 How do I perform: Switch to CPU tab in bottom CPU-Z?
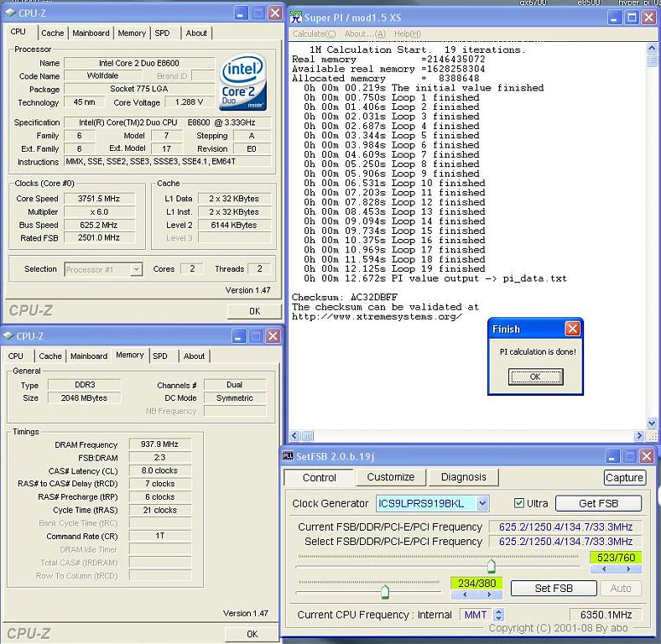pos(16,356)
